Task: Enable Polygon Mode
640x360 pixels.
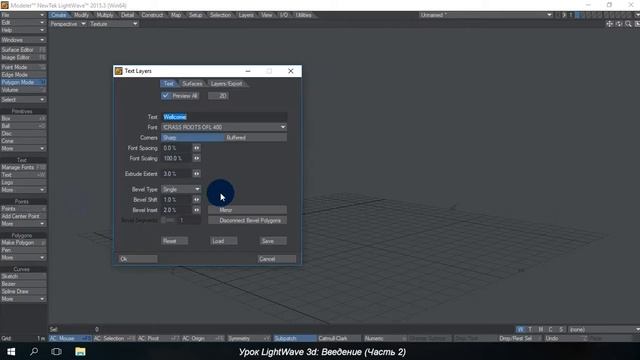Action: click(x=23, y=82)
